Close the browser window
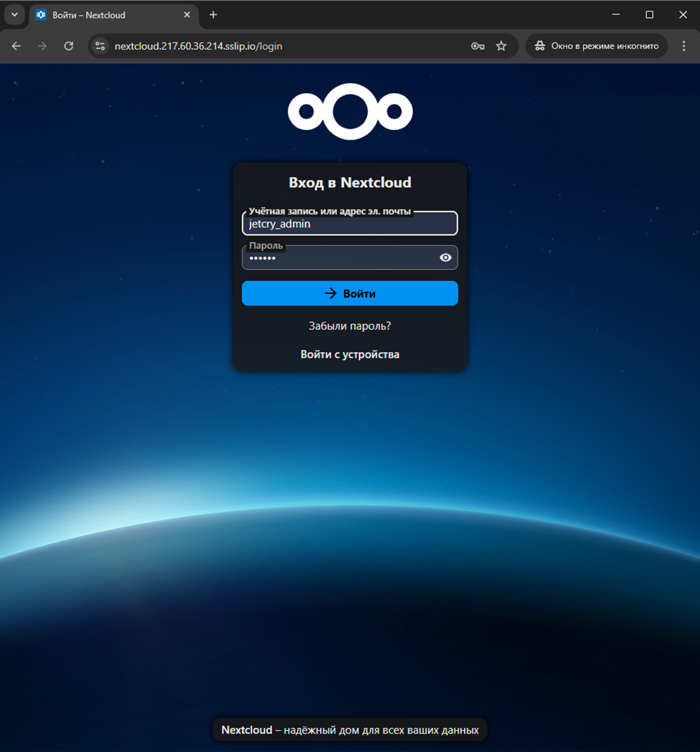The width and height of the screenshot is (700, 752). pos(683,15)
